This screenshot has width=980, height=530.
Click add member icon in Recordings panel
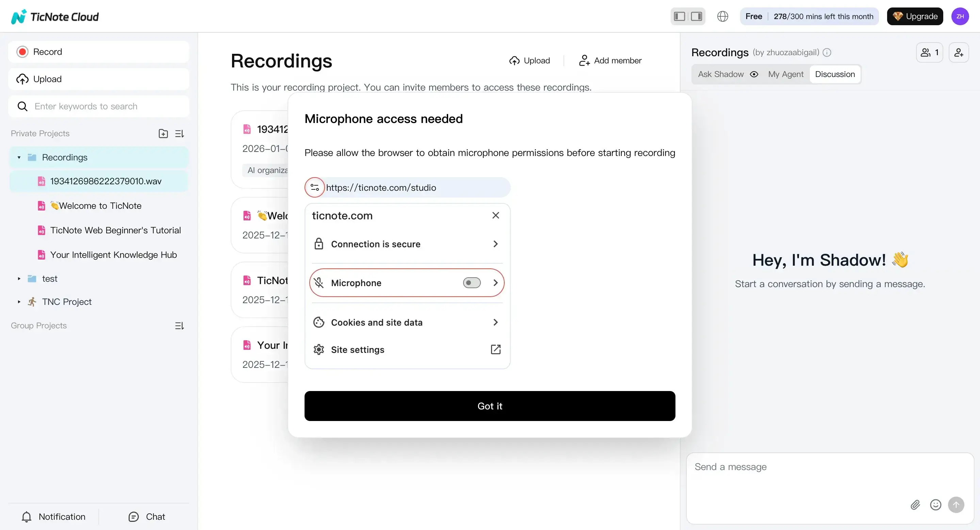pos(959,52)
